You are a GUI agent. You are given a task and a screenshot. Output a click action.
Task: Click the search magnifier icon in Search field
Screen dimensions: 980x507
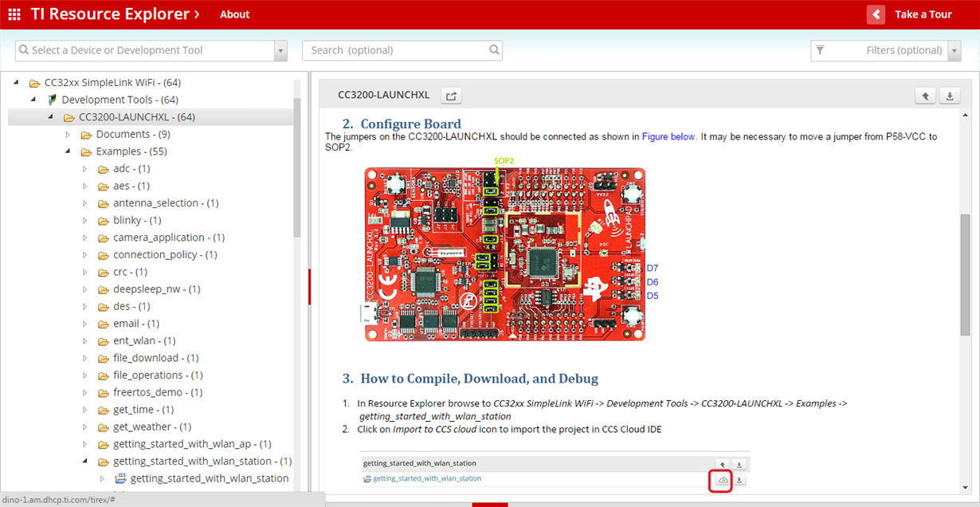[495, 49]
